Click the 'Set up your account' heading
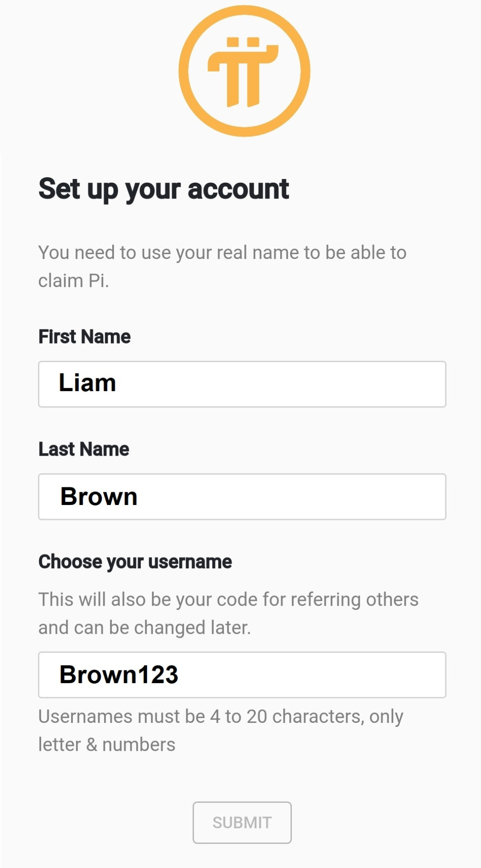This screenshot has height=868, width=481. click(163, 189)
